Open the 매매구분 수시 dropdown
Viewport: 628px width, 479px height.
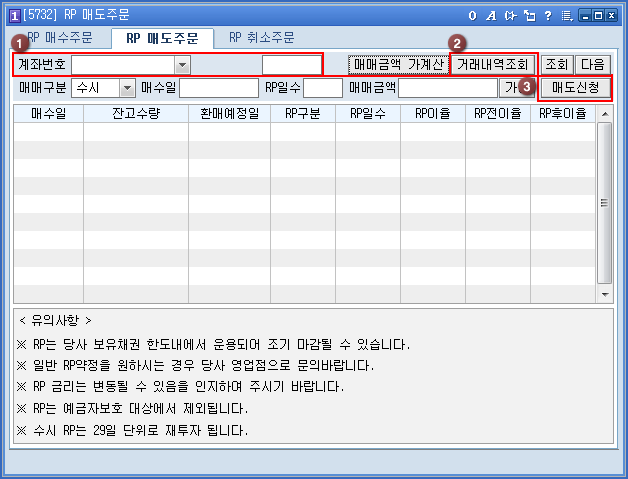[x=127, y=88]
